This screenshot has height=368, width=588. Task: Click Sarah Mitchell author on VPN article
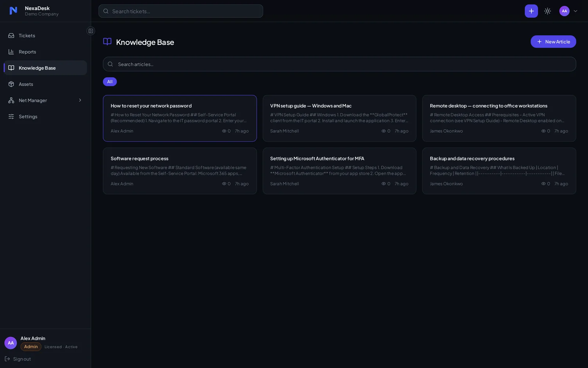284,131
